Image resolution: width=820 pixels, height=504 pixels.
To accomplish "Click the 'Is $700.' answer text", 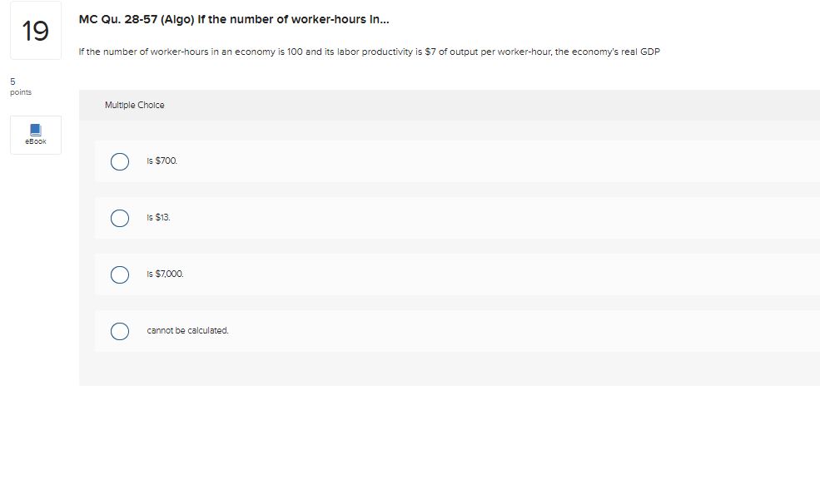I will tap(161, 161).
